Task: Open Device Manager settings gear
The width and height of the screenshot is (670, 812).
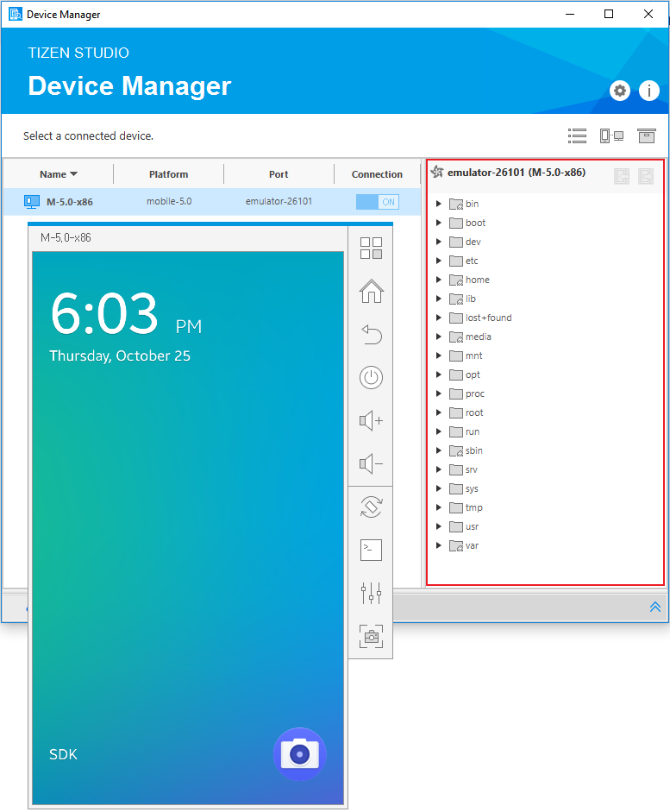Action: click(x=620, y=91)
